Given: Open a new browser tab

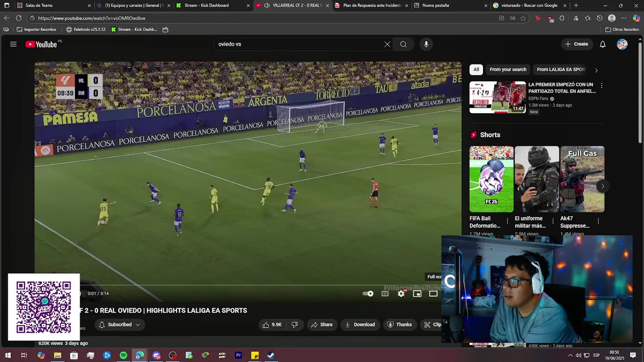Looking at the screenshot, I should click(576, 6).
